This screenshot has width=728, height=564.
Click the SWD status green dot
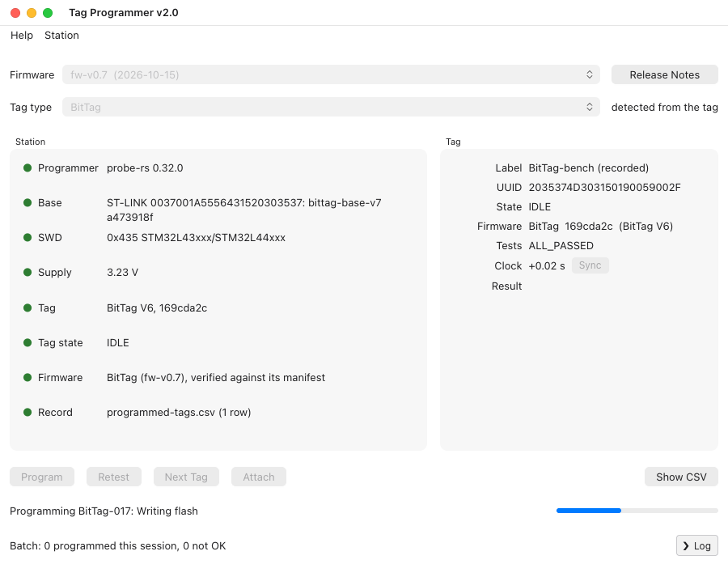click(x=28, y=237)
